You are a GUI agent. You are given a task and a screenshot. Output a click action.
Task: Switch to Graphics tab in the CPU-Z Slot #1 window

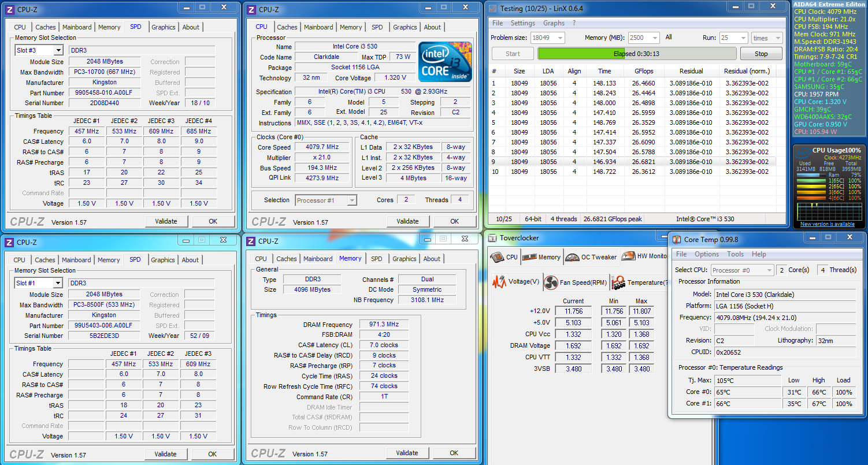coord(163,260)
